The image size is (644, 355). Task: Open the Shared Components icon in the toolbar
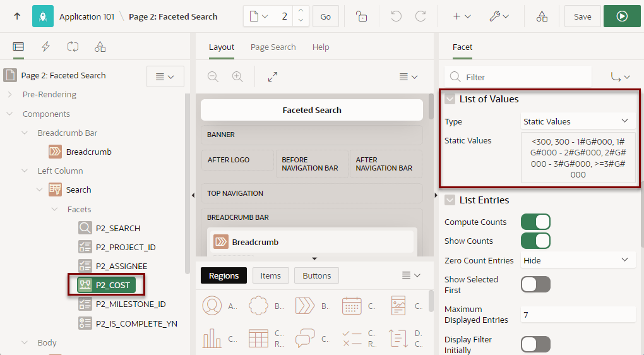(x=542, y=16)
